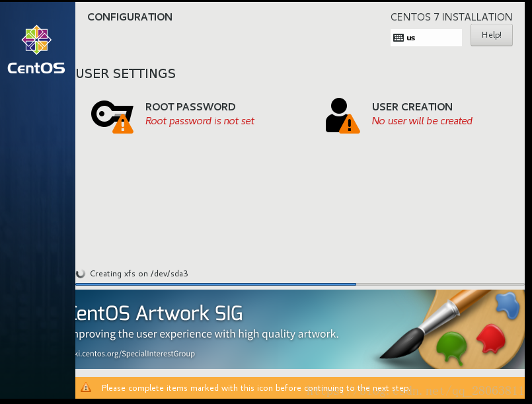Click 'No user will be created' status

pyautogui.click(x=422, y=121)
